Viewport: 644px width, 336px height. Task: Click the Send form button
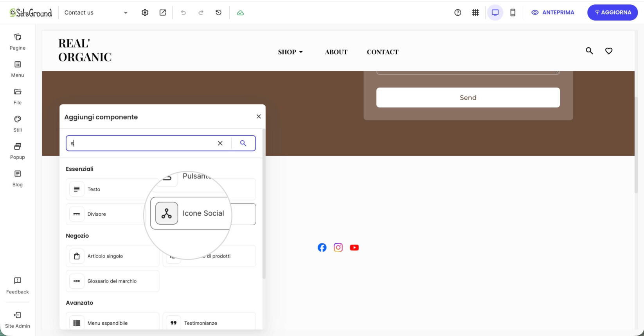pos(468,98)
